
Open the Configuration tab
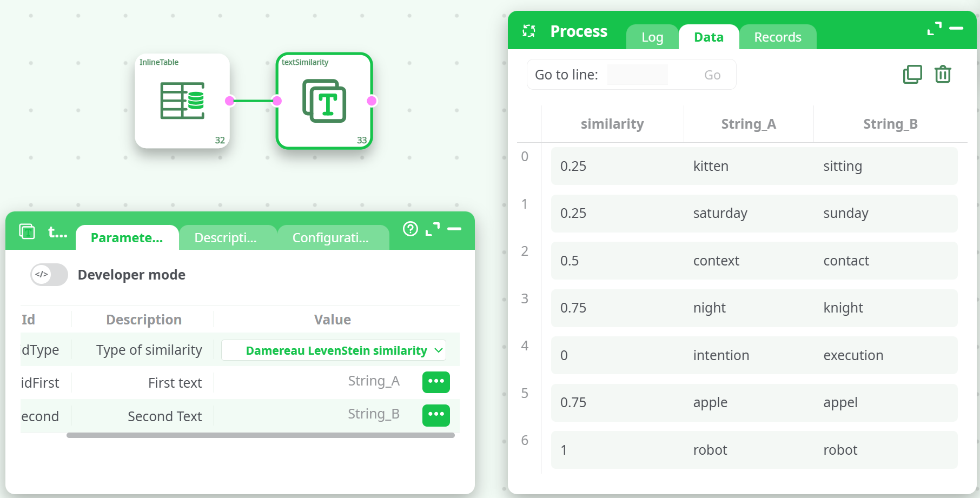(330, 238)
